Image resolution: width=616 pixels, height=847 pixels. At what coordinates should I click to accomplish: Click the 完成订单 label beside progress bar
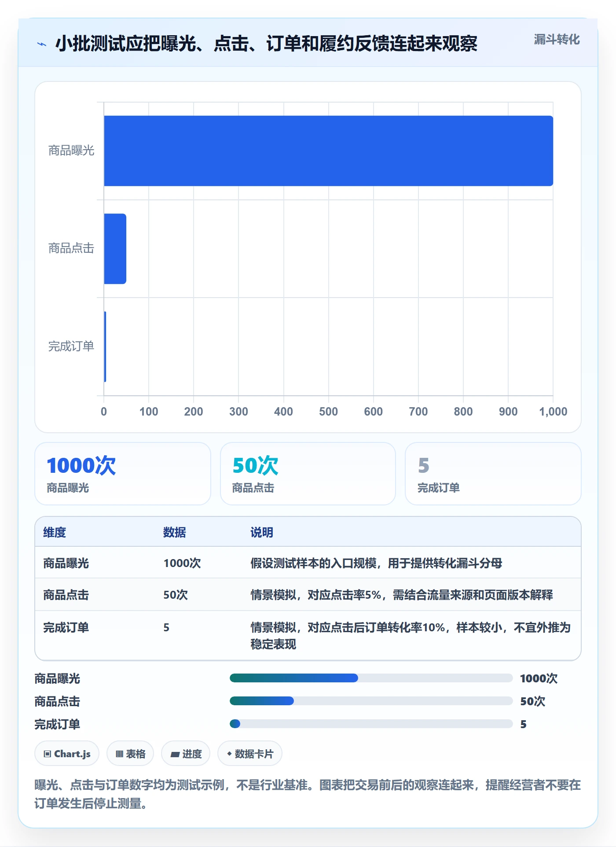(x=57, y=724)
